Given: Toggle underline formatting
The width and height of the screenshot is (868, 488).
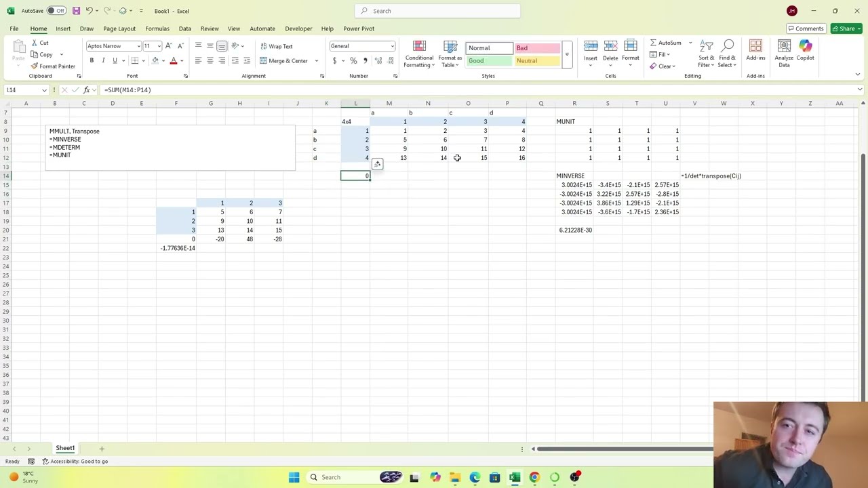Looking at the screenshot, I should point(115,60).
